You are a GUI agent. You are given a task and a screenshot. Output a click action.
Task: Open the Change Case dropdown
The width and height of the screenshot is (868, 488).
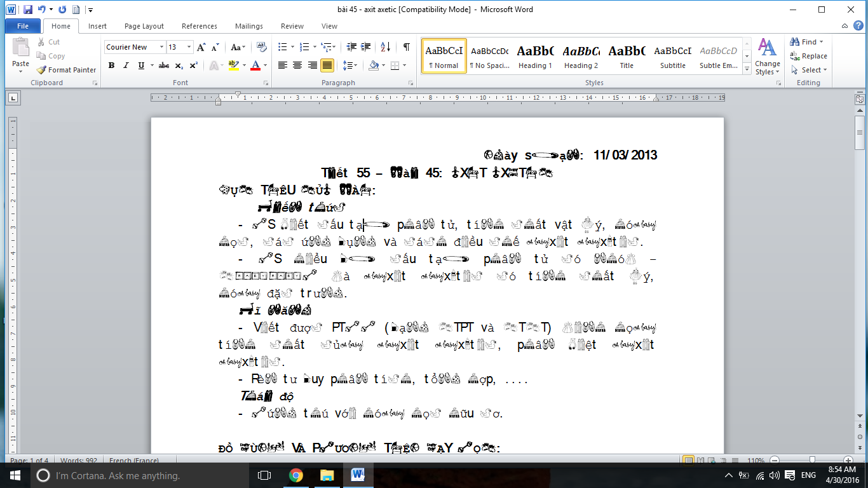coord(238,47)
